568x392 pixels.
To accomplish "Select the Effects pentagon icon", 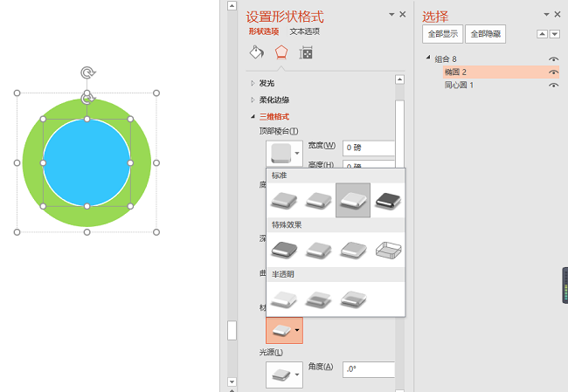I will (x=281, y=52).
